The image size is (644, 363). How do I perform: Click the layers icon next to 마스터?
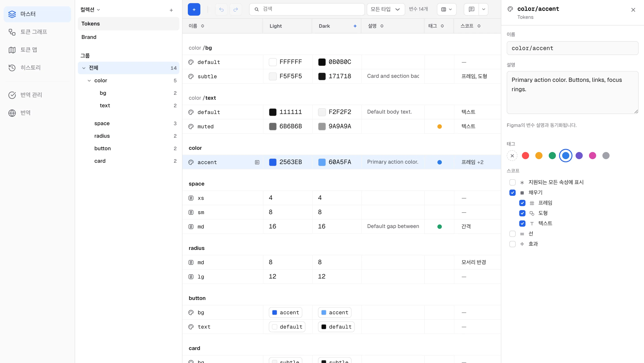(12, 14)
